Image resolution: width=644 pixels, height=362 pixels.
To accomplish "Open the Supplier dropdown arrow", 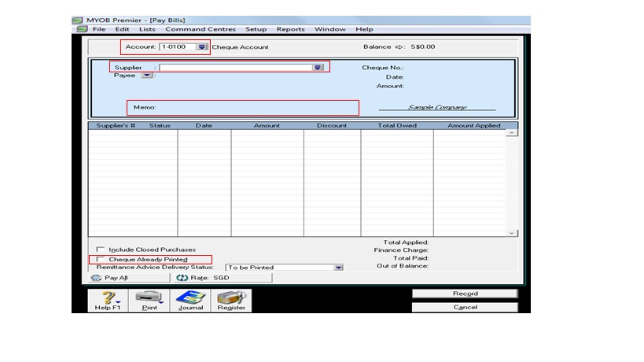I will pos(318,68).
